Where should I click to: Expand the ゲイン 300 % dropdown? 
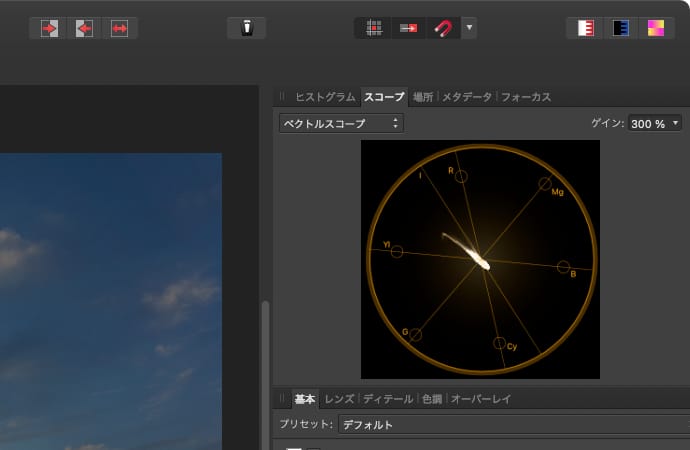click(655, 123)
